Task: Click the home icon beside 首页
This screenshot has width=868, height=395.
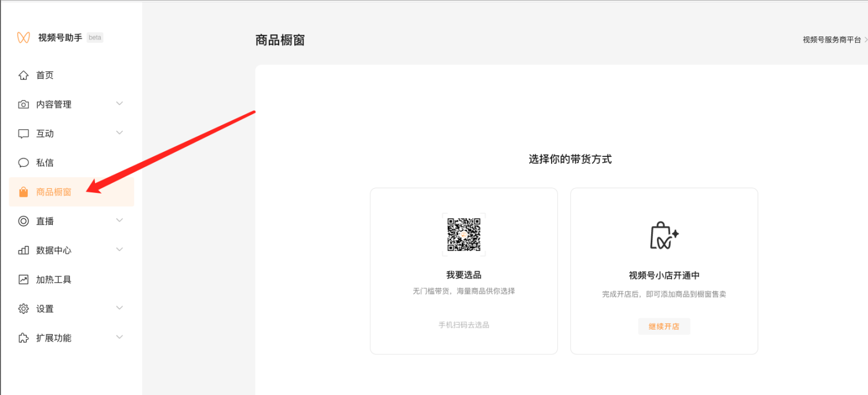Action: click(x=23, y=75)
